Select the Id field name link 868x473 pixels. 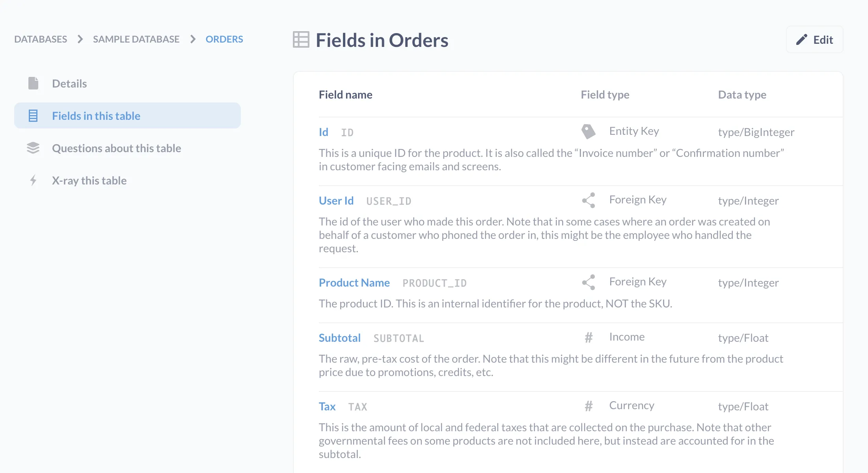323,132
